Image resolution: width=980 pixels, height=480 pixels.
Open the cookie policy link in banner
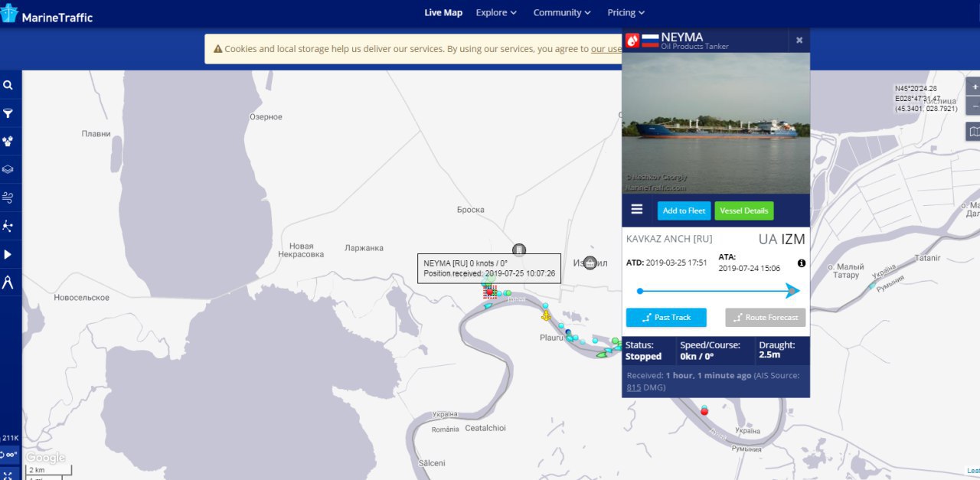tap(606, 49)
